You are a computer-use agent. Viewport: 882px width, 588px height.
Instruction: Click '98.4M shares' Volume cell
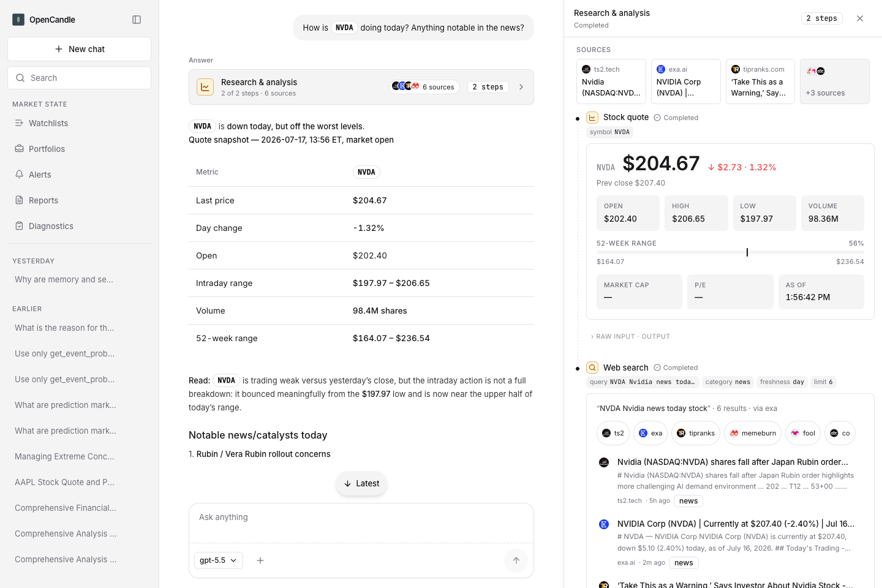pos(380,311)
